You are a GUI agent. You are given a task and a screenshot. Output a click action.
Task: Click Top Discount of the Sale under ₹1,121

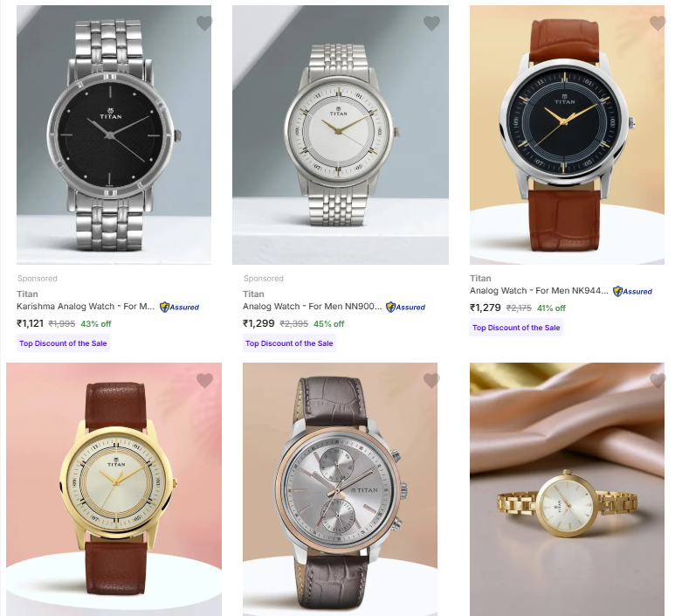[63, 343]
